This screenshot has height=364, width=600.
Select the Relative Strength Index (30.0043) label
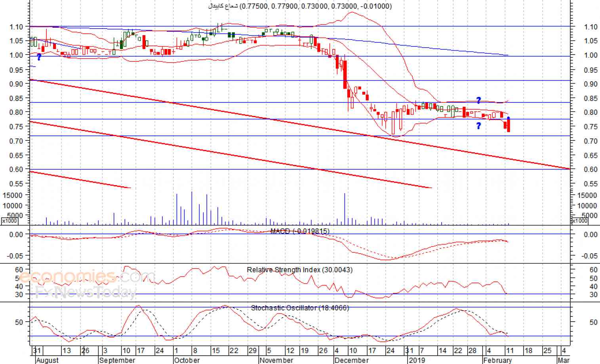pos(300,270)
